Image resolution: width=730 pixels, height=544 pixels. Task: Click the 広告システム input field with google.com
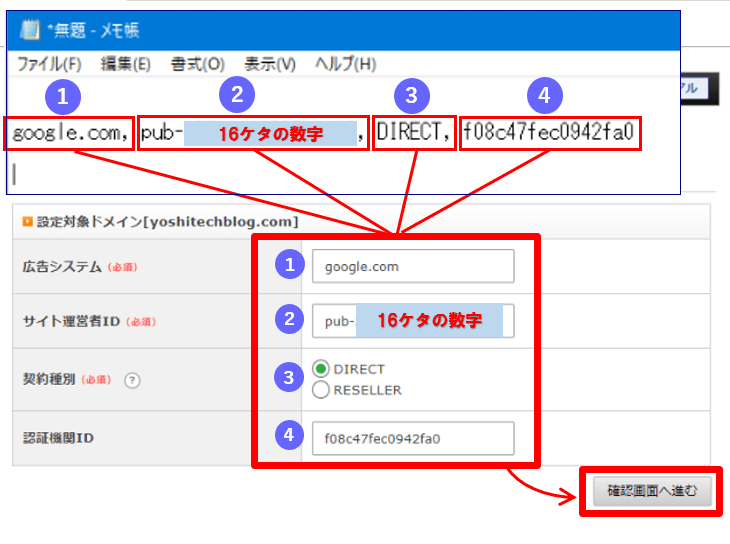(413, 266)
